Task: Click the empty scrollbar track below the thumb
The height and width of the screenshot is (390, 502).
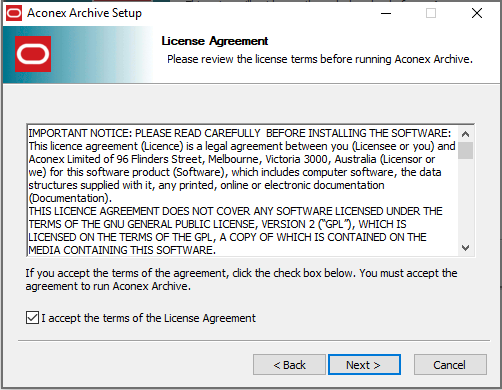Action: click(x=466, y=199)
